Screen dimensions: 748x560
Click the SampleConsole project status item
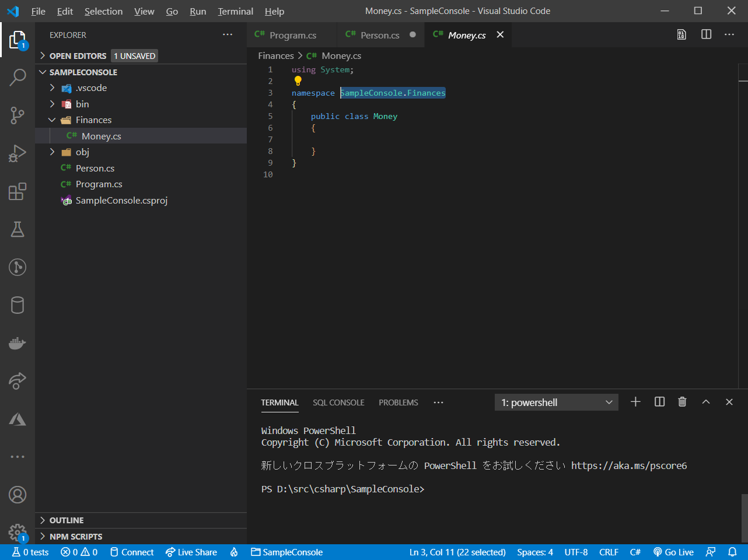(x=286, y=552)
